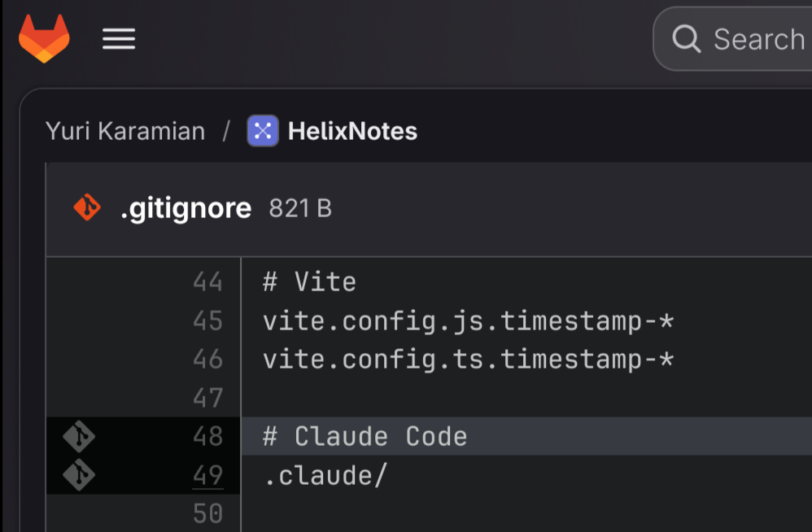
Task: Click the .gitignore git file icon
Action: click(87, 207)
